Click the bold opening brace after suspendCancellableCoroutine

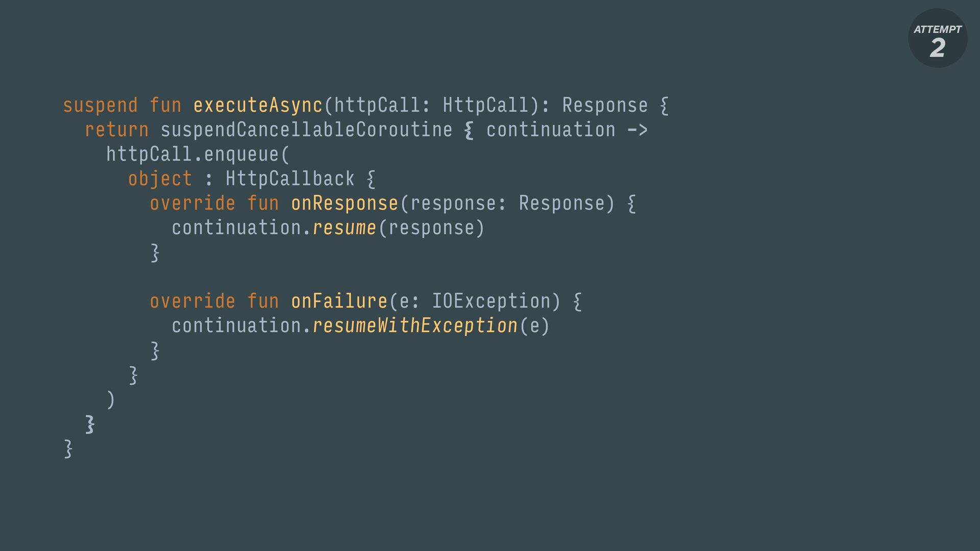click(x=469, y=131)
